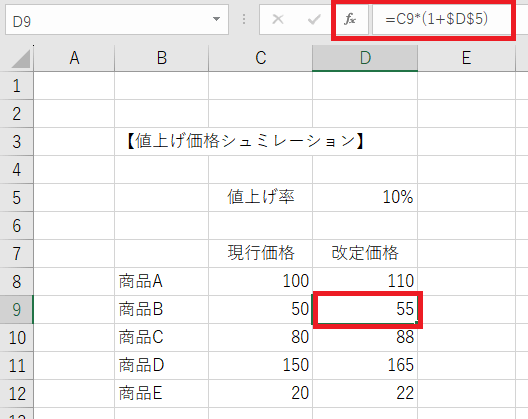Click the current price cell 50
The width and height of the screenshot is (528, 419).
pos(261,309)
